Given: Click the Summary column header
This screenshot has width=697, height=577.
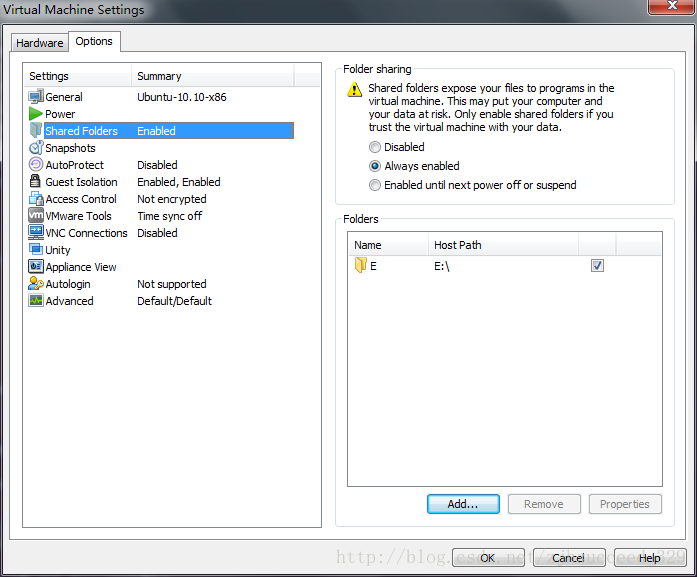Looking at the screenshot, I should pos(213,76).
